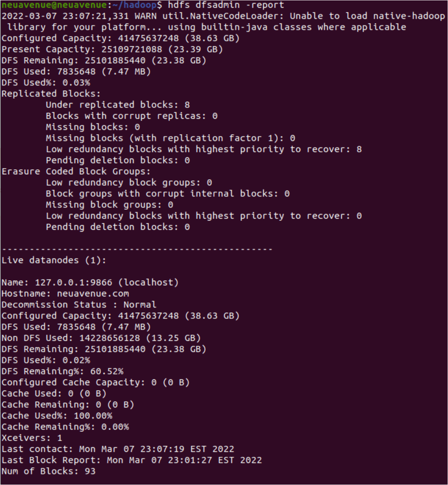
Task: Click the Decommission Status Normal line
Action: [79, 305]
